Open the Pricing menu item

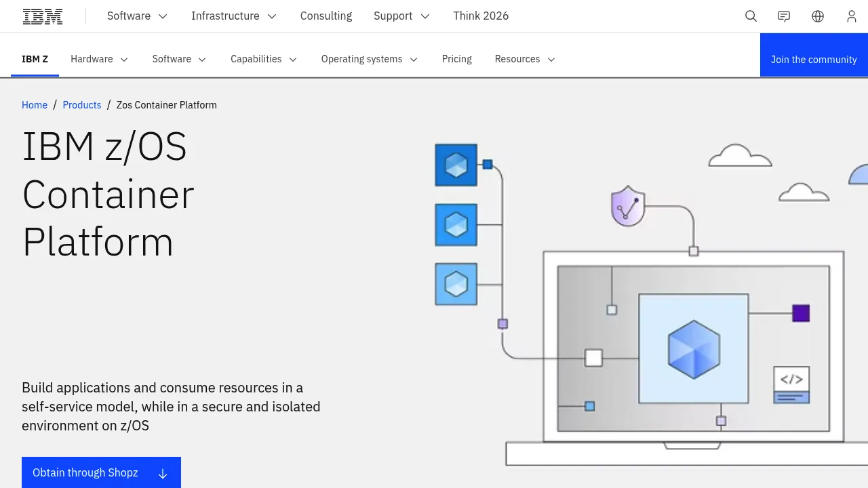(x=457, y=59)
